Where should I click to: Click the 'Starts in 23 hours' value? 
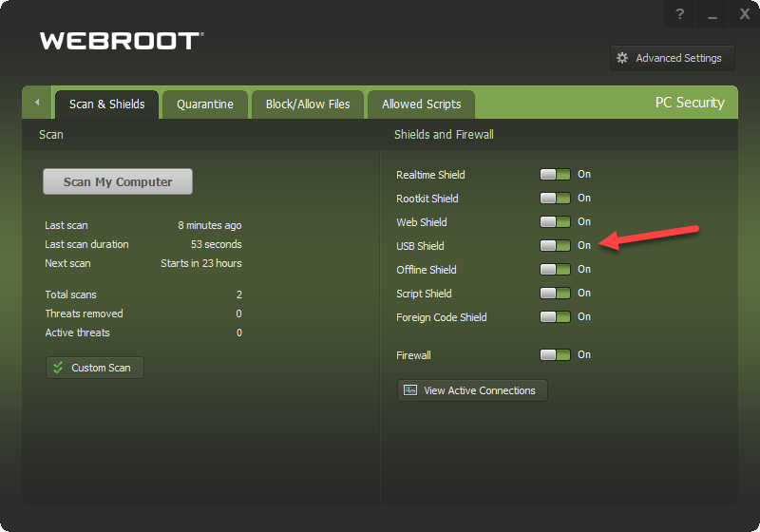coord(201,263)
